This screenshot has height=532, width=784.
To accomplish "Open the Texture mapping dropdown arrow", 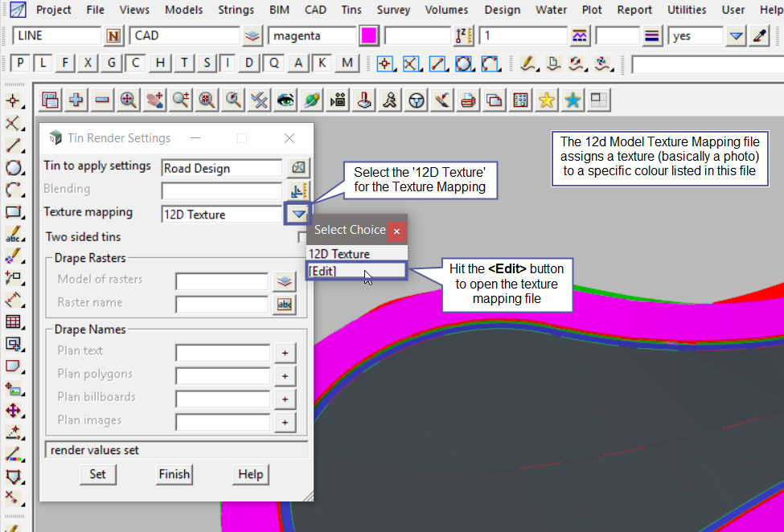I will coord(298,215).
